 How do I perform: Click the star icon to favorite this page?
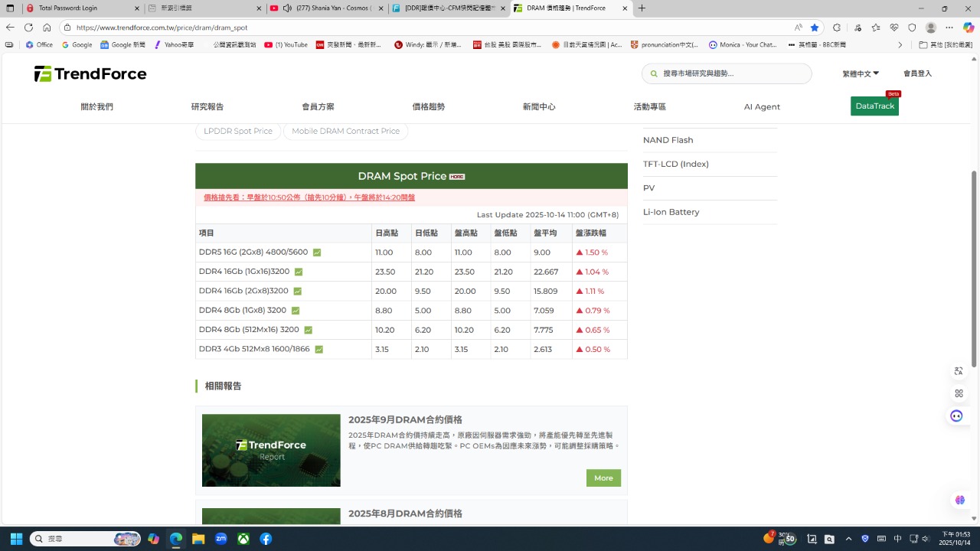click(815, 28)
